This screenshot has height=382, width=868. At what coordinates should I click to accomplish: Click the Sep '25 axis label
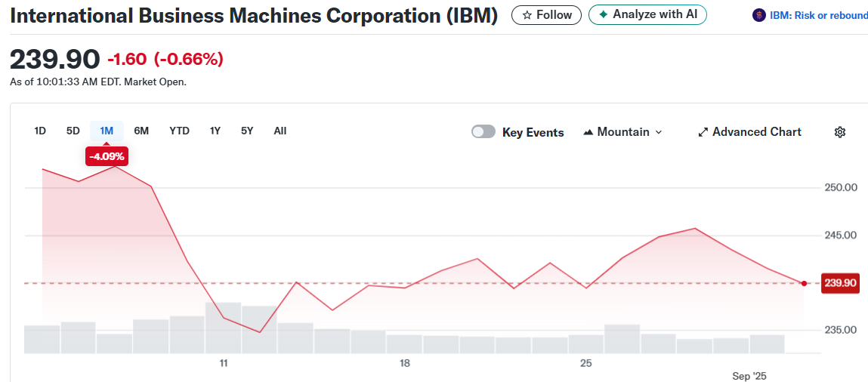point(749,377)
